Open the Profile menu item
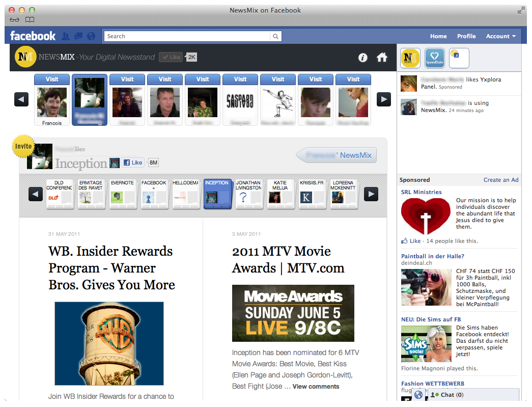The width and height of the screenshot is (532, 407). tap(466, 36)
